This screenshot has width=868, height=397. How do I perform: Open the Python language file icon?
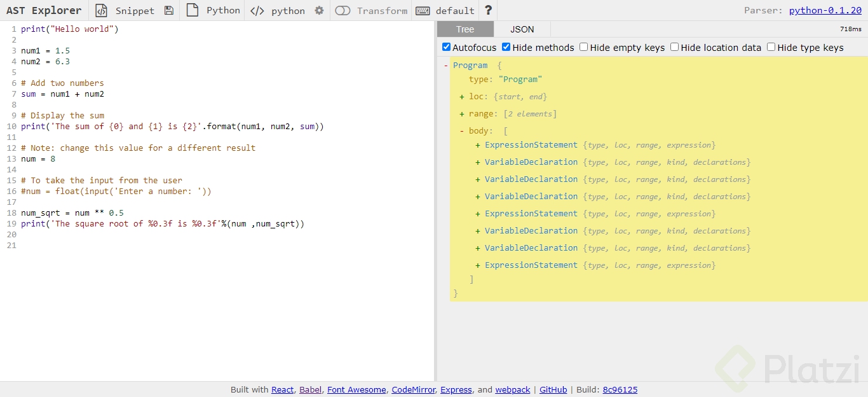point(192,10)
